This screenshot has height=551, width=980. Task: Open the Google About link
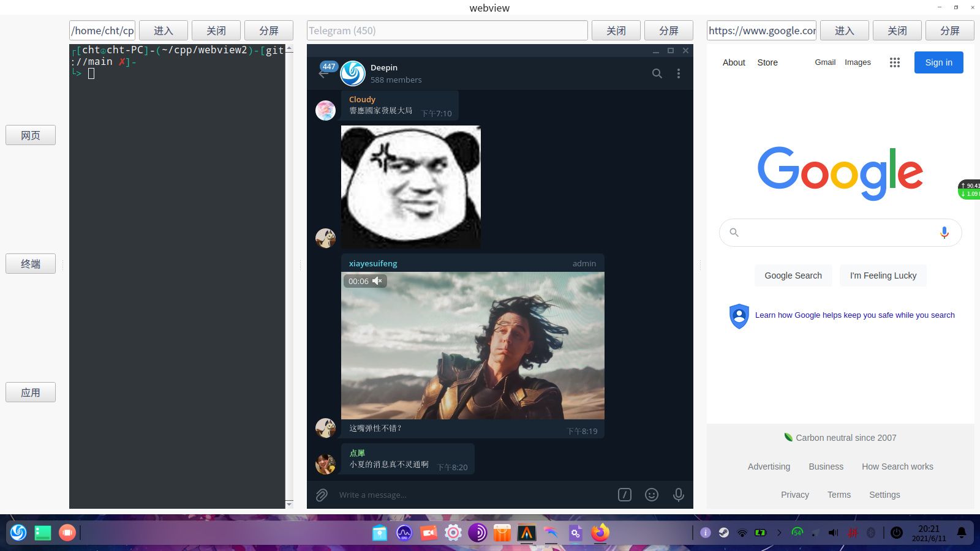[x=734, y=62]
